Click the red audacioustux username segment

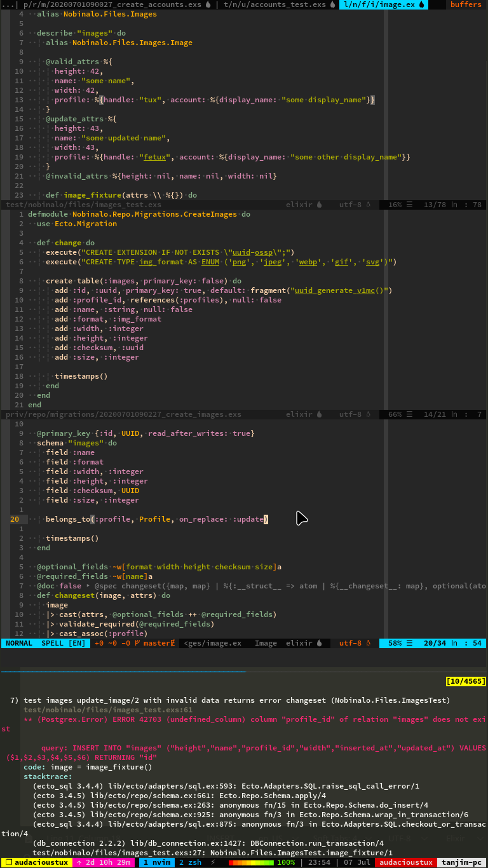[x=406, y=862]
